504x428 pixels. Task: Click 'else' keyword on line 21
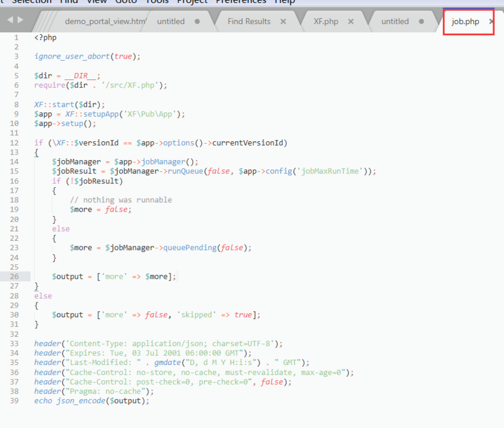coord(60,229)
